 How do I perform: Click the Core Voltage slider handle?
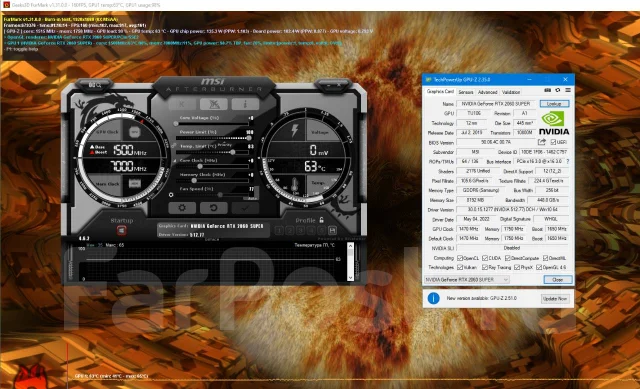pyautogui.click(x=176, y=123)
